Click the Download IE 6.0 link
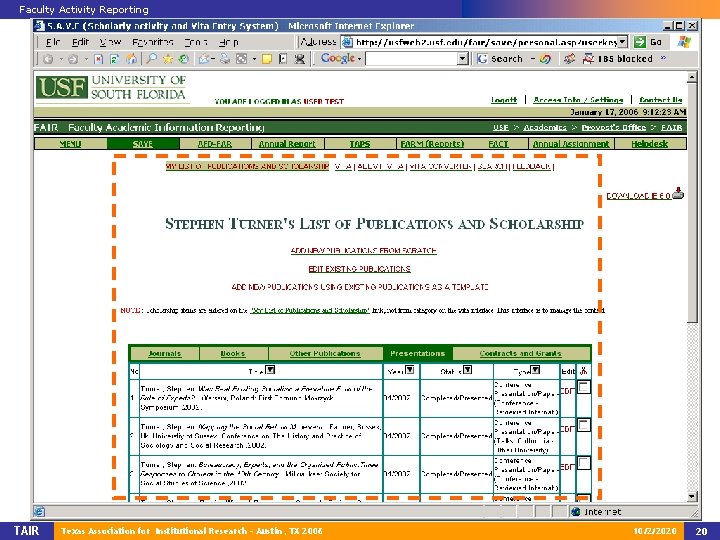 pos(639,196)
